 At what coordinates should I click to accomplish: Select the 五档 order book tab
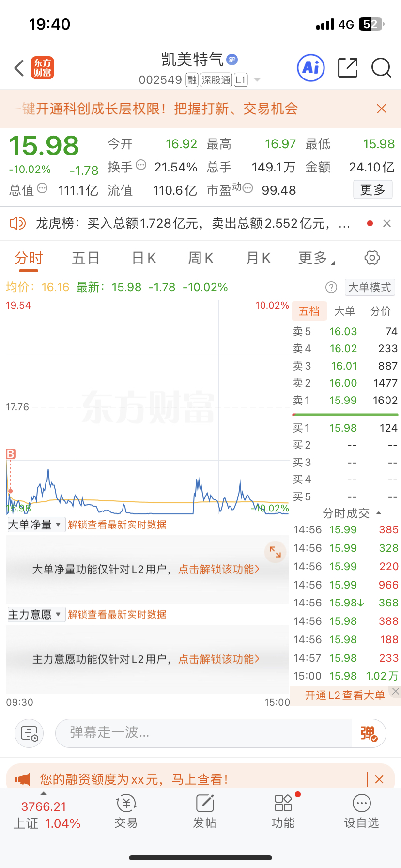[309, 311]
